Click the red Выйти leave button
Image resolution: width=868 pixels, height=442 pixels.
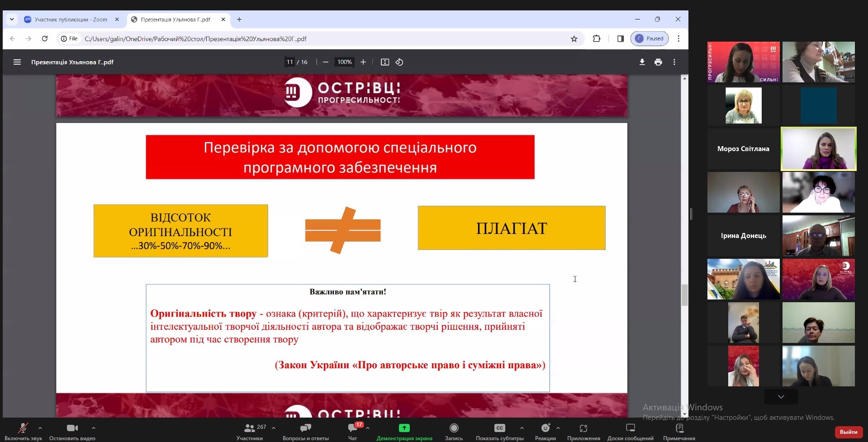click(x=849, y=432)
